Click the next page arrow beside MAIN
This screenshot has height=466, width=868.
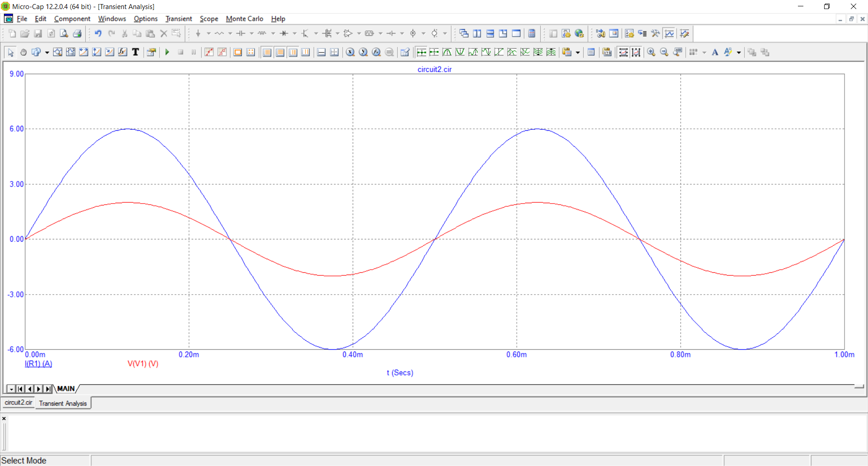(38, 389)
